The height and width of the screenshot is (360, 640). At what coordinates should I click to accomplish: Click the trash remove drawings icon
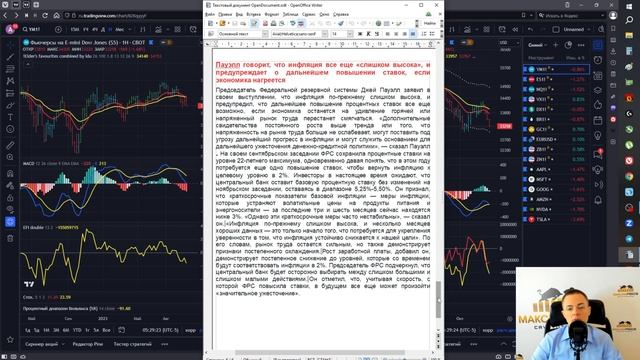point(10,238)
